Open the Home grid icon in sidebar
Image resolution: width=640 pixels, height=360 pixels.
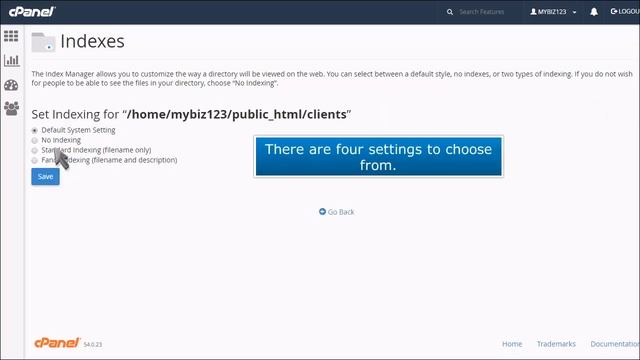[x=11, y=36]
